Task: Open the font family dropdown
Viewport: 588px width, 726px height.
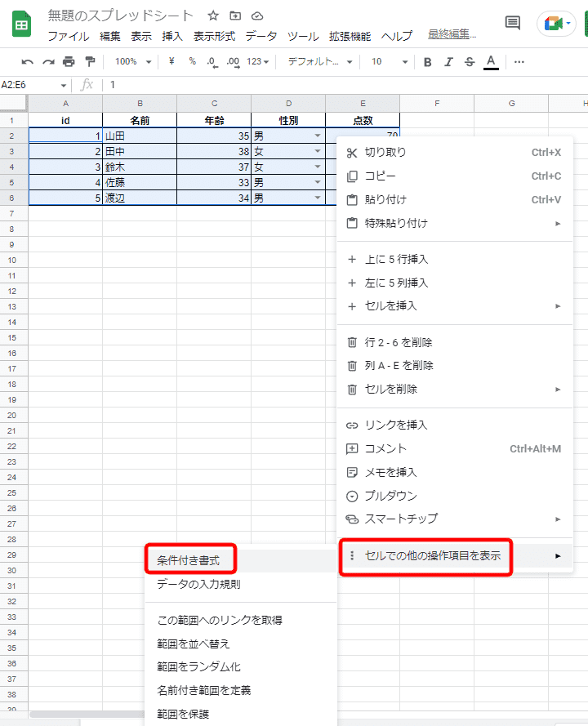Action: click(x=320, y=61)
